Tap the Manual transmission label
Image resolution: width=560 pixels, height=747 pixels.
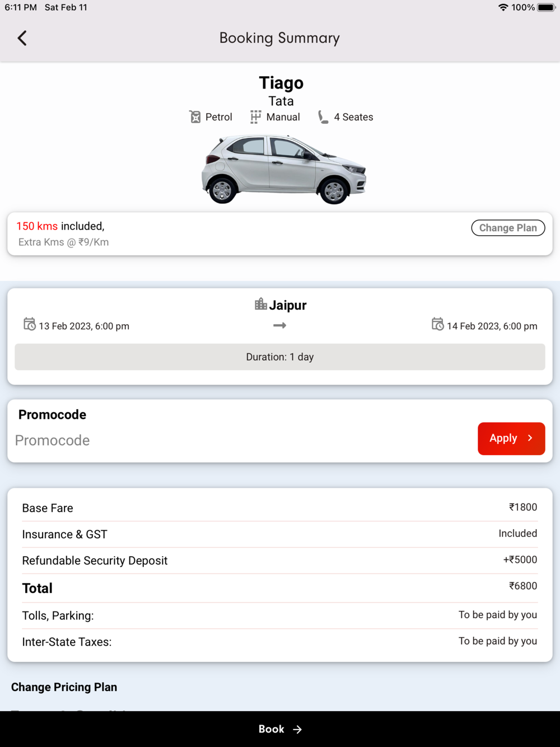tap(283, 117)
